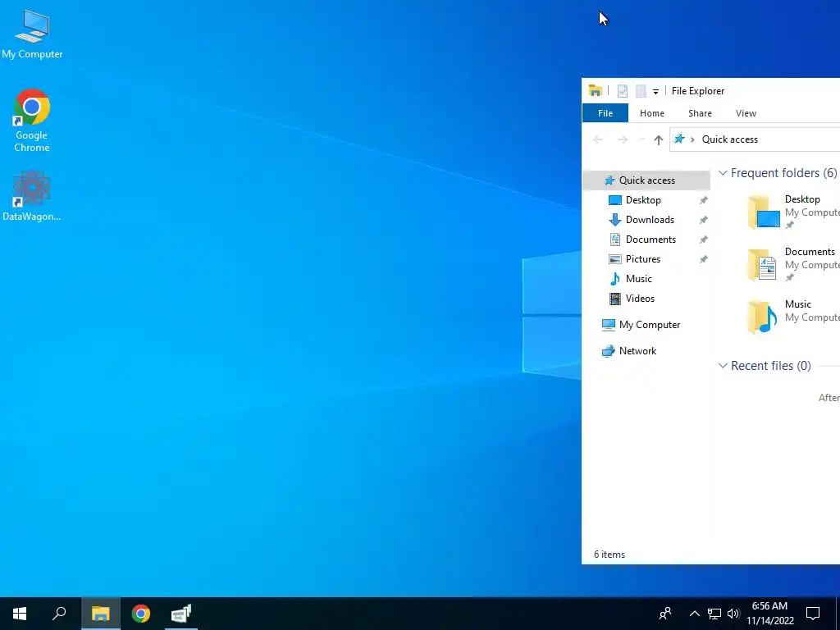This screenshot has width=840, height=630.
Task: Open the File ribbon tab
Action: tap(605, 113)
